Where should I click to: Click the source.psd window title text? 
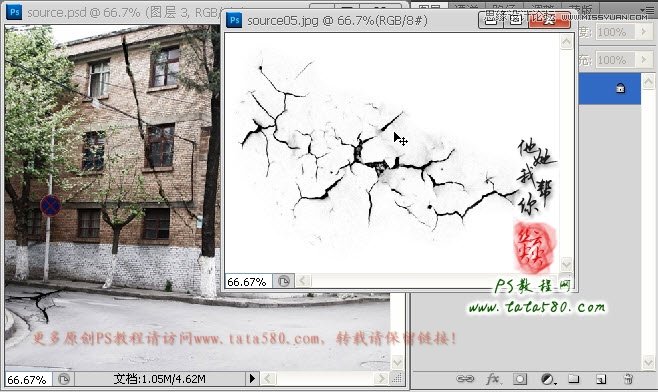(125, 13)
